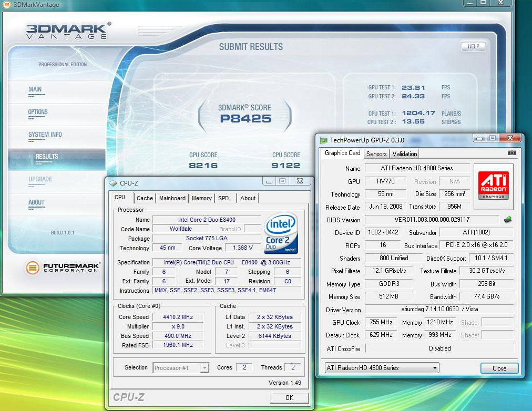Click the BIOS save chip icon in GPU-Z

click(508, 219)
